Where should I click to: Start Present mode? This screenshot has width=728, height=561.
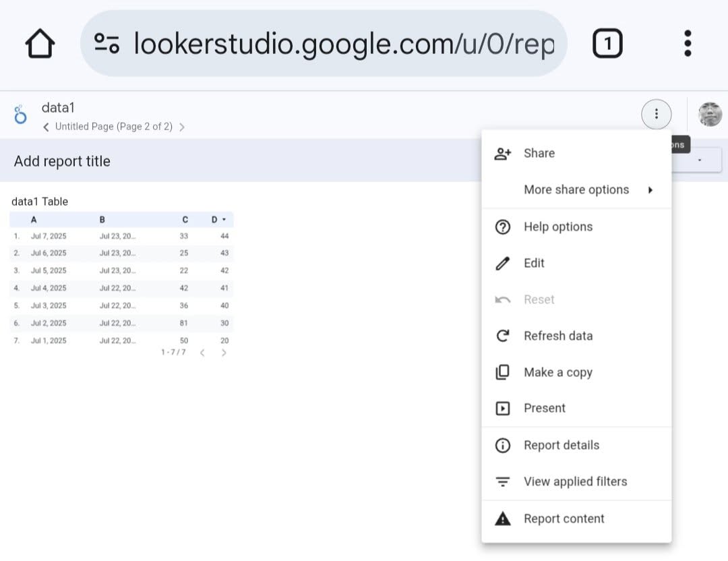545,408
